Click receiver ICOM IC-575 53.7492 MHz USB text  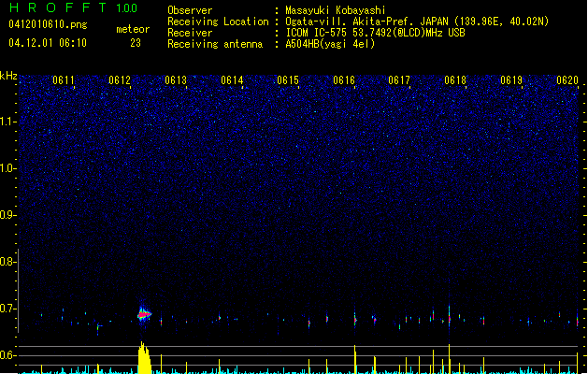[x=375, y=33]
